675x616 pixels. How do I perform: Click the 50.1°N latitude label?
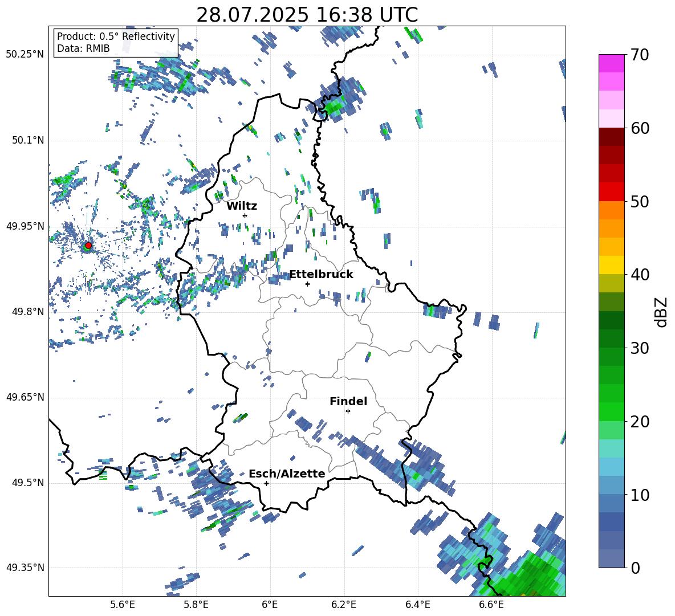(27, 141)
